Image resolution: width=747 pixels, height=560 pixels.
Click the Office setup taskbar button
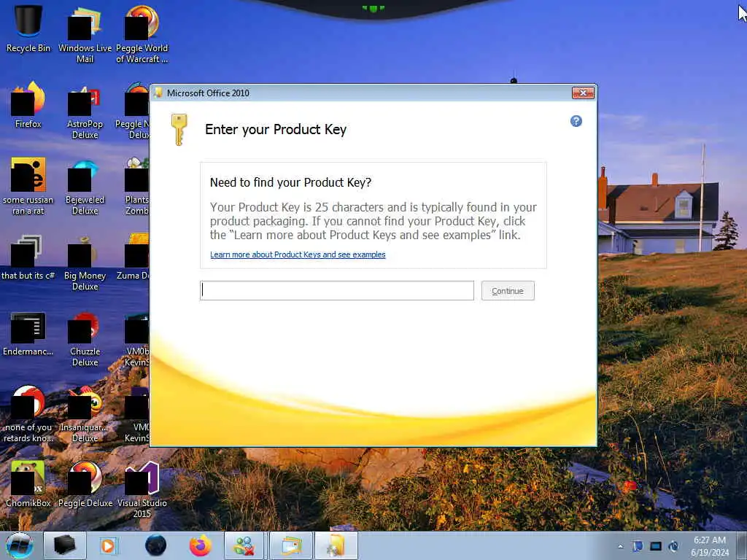click(x=336, y=545)
